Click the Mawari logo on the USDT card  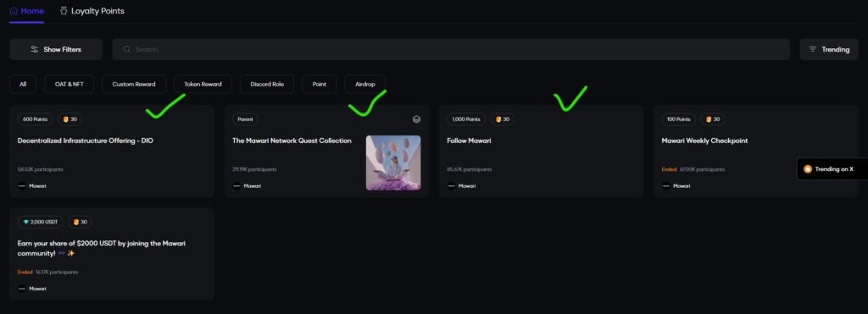(x=21, y=289)
